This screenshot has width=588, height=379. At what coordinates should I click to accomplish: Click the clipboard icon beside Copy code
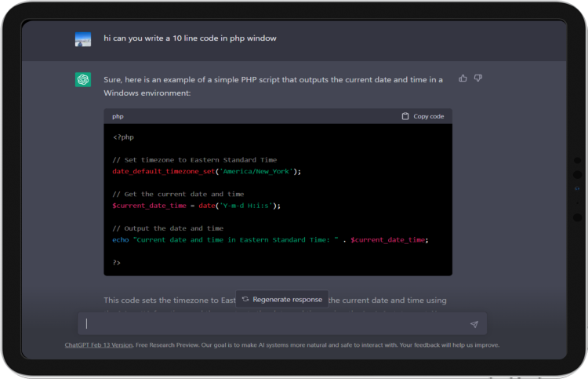(x=405, y=116)
